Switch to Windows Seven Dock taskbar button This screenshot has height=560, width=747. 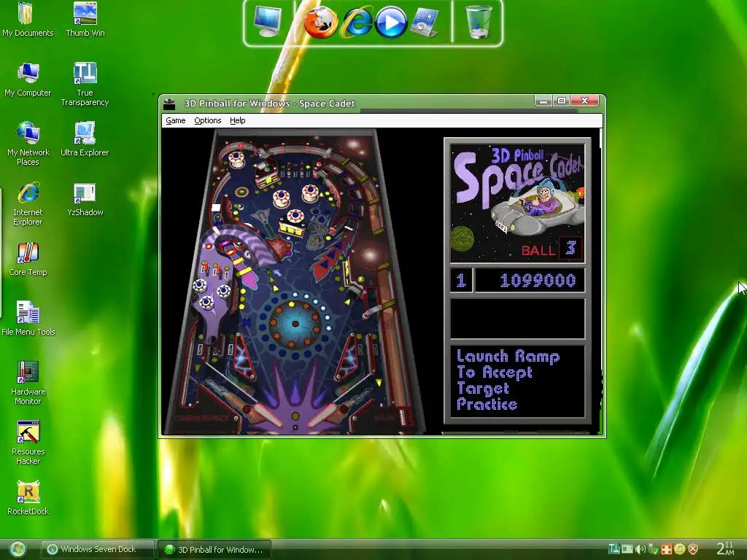(x=97, y=549)
